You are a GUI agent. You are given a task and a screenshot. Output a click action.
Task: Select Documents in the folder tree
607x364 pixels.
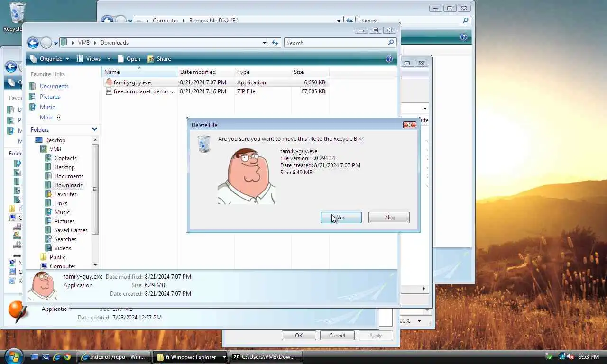pos(69,176)
